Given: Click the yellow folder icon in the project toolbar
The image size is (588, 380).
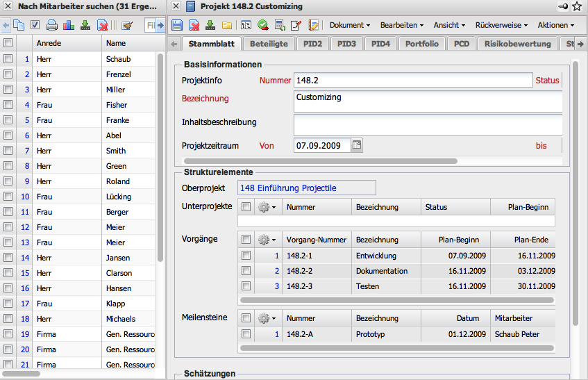Looking at the screenshot, I should pos(227,25).
